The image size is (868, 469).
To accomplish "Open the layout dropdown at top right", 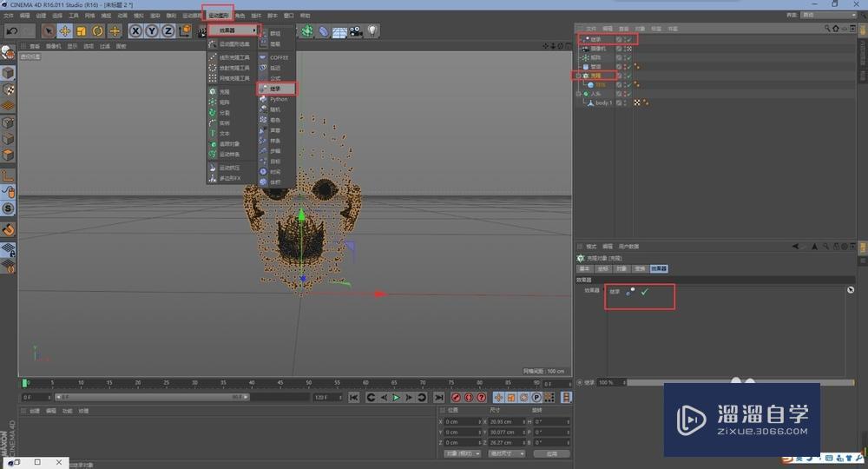I will coord(829,15).
